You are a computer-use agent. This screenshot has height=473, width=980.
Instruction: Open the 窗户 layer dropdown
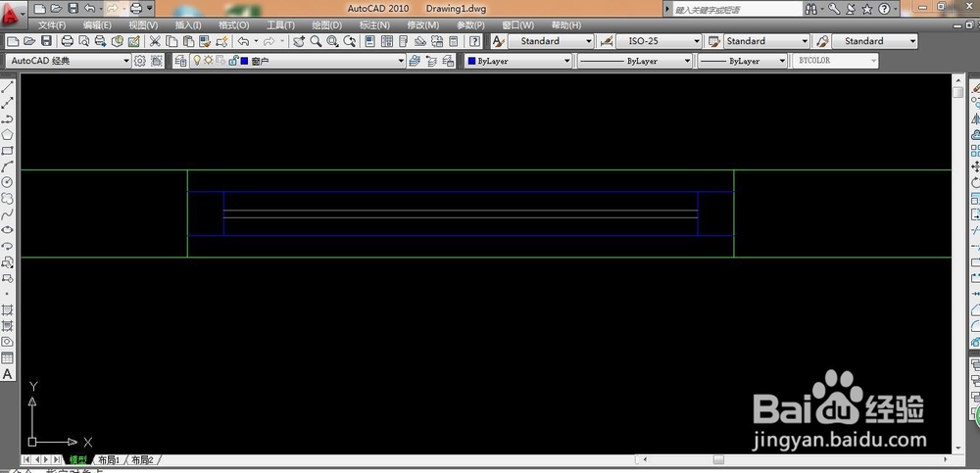(x=298, y=61)
